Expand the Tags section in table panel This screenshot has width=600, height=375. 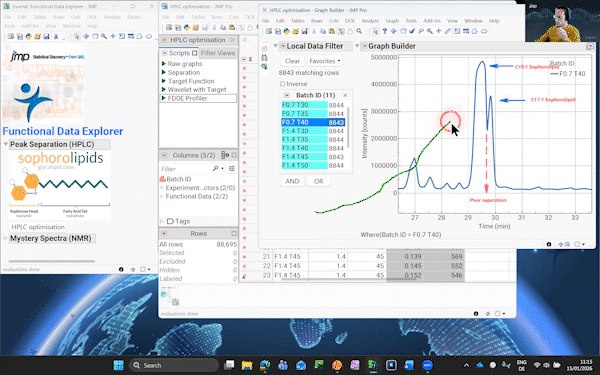(162, 221)
